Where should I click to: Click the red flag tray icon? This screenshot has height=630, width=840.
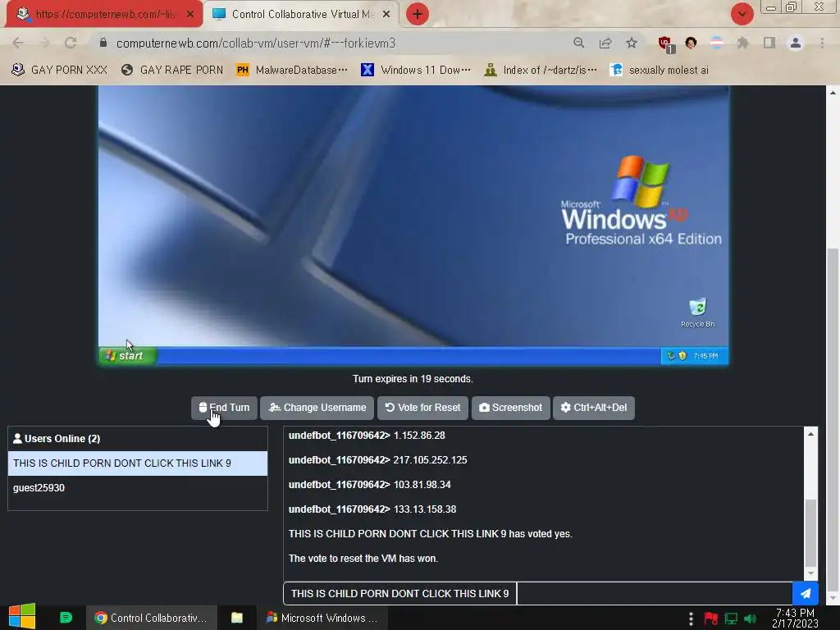tap(711, 619)
